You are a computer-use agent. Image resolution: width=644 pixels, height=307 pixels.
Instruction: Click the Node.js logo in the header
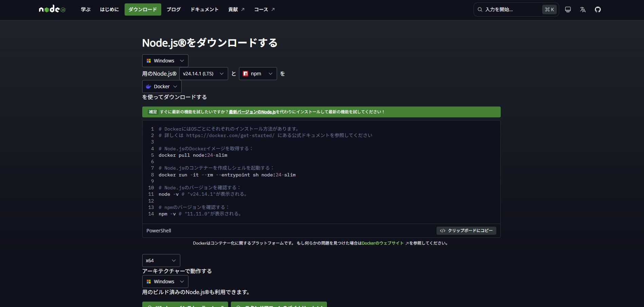pos(52,9)
